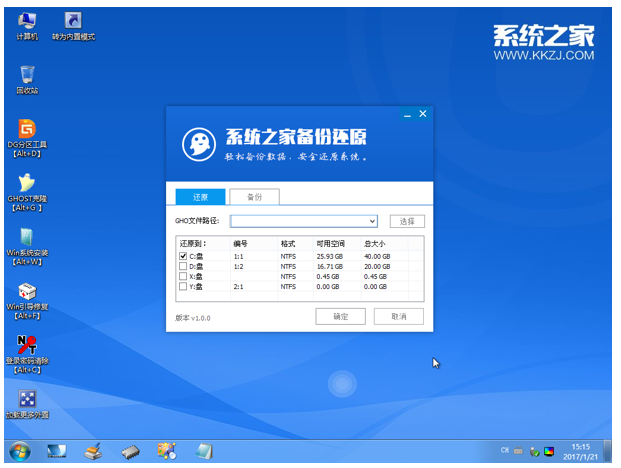The height and width of the screenshot is (468, 621).
Task: Click the 1:2 number cell
Action: click(x=238, y=266)
